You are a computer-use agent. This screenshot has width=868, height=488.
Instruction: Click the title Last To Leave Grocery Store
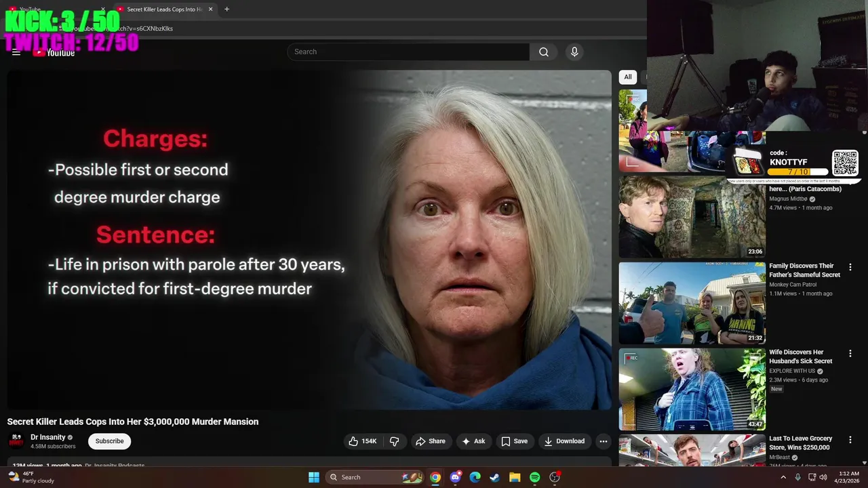click(800, 443)
